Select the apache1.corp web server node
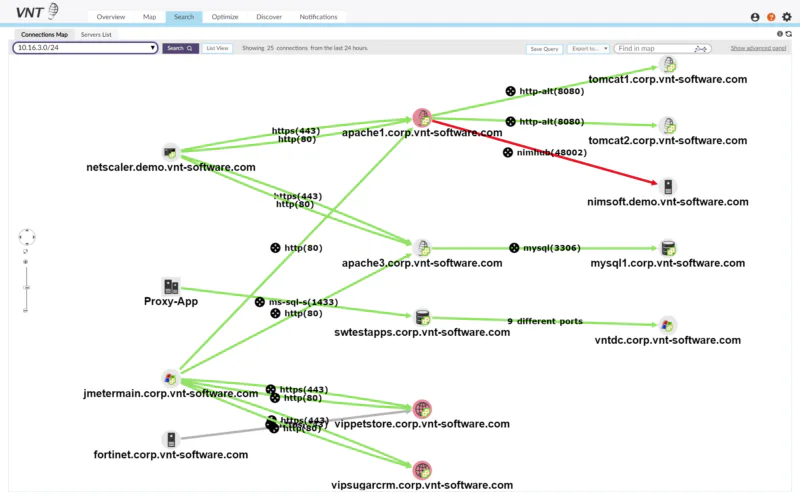This screenshot has height=500, width=800. coord(422,118)
